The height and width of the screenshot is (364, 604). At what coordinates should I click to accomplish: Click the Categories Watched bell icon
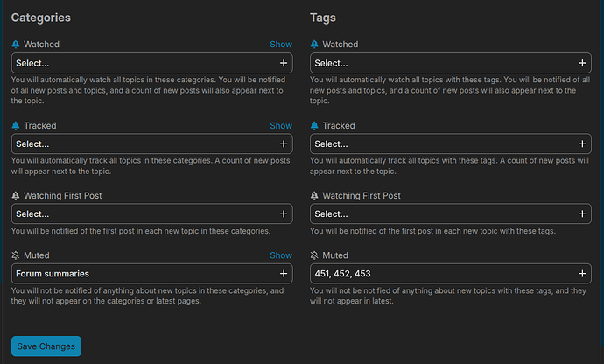pos(16,45)
